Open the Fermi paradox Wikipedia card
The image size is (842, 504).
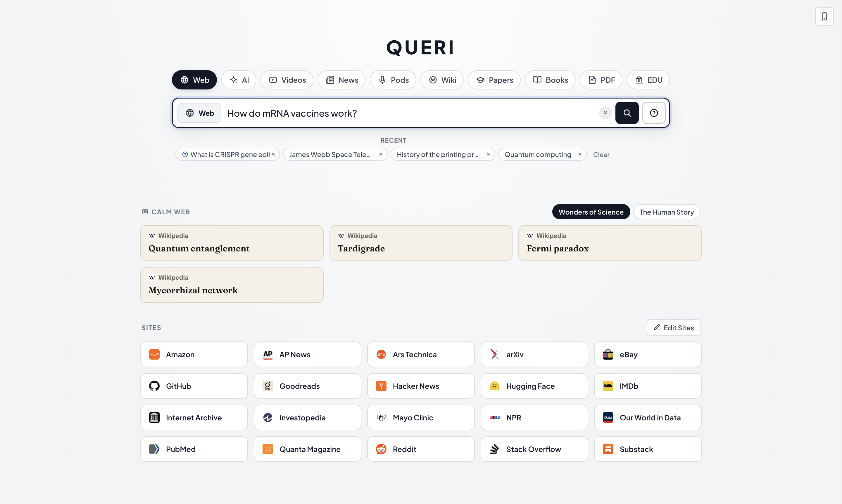(610, 243)
